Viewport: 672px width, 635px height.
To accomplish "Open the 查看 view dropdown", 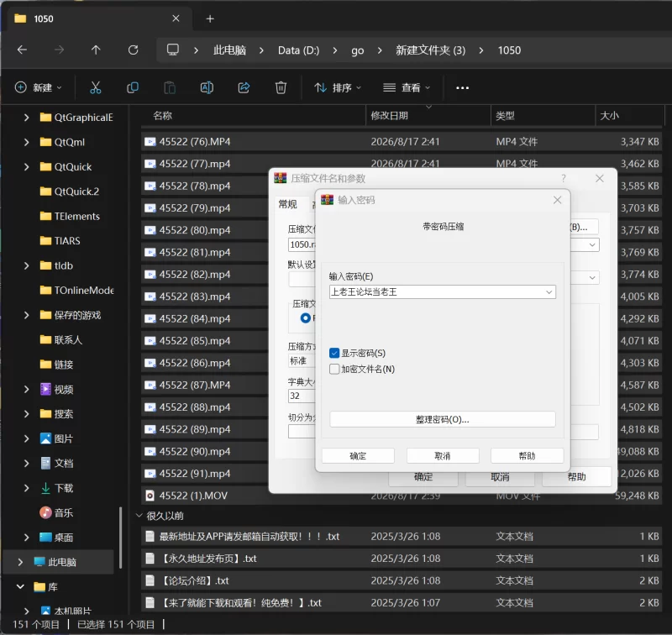I will (407, 88).
